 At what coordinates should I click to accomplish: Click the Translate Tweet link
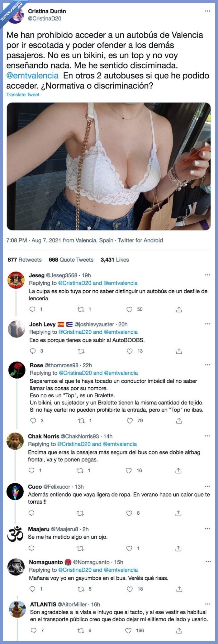[23, 94]
